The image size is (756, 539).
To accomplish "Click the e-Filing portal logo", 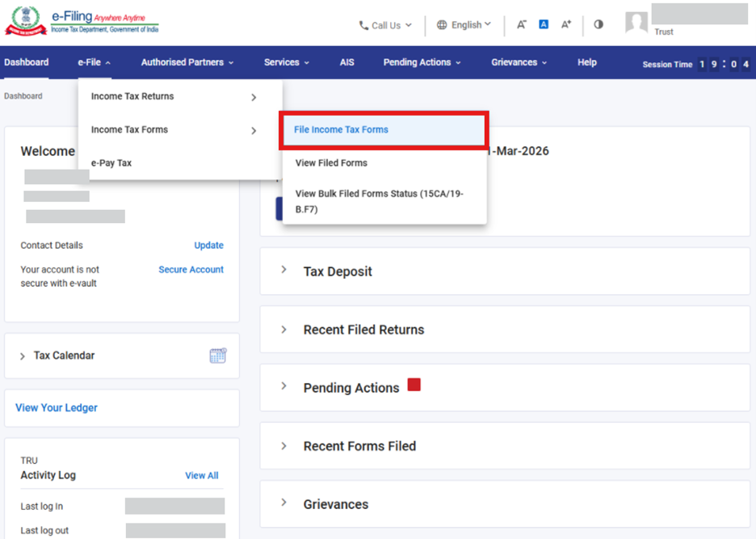I will 82,22.
